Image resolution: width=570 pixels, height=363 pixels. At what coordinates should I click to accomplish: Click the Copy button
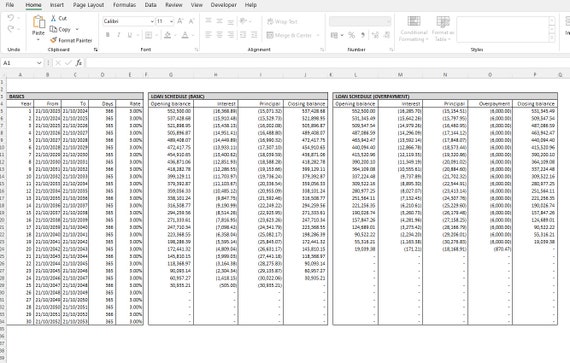point(60,29)
